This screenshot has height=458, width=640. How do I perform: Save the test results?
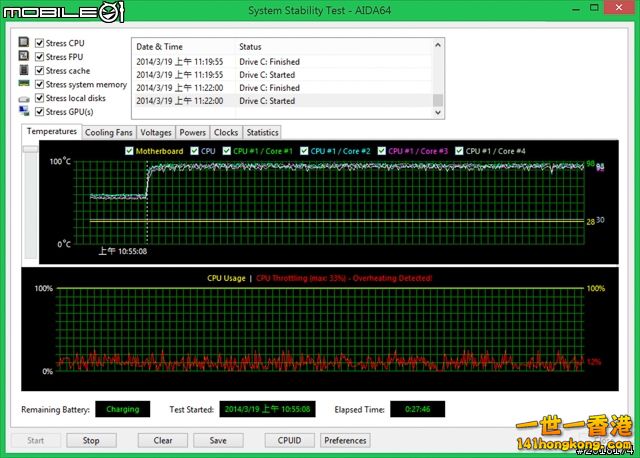[x=218, y=440]
